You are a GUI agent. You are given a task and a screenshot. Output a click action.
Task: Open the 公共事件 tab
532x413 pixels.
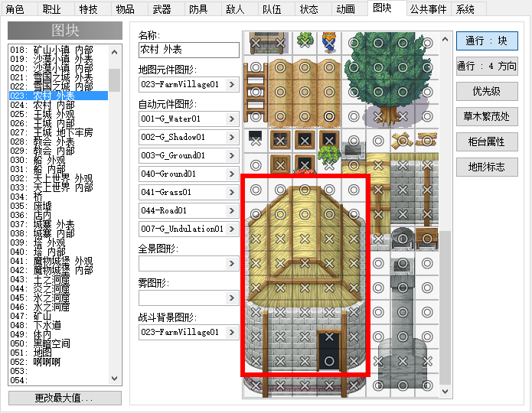click(x=428, y=8)
